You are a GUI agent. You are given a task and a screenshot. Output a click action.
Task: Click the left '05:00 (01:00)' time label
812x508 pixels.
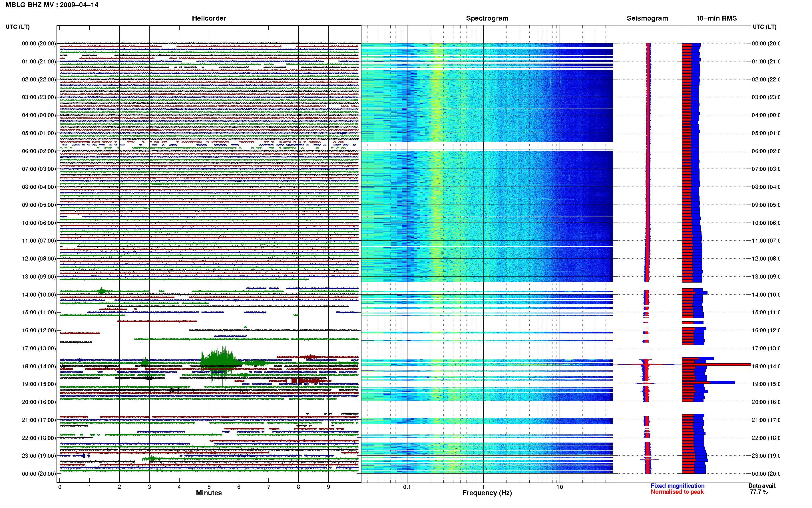point(39,133)
